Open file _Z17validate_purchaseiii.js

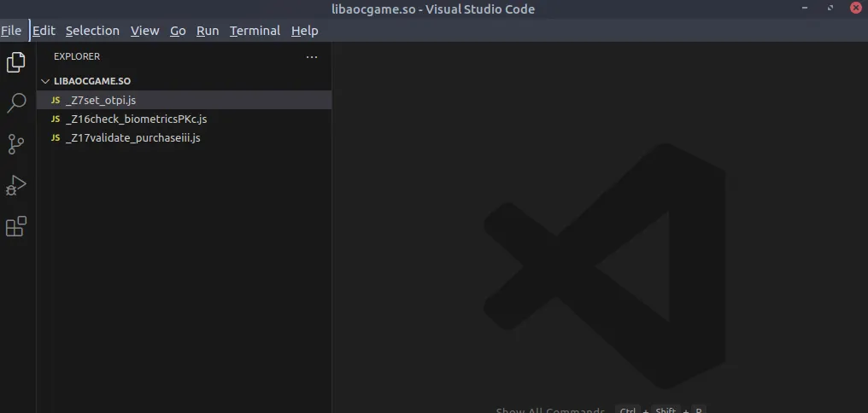[185, 137]
